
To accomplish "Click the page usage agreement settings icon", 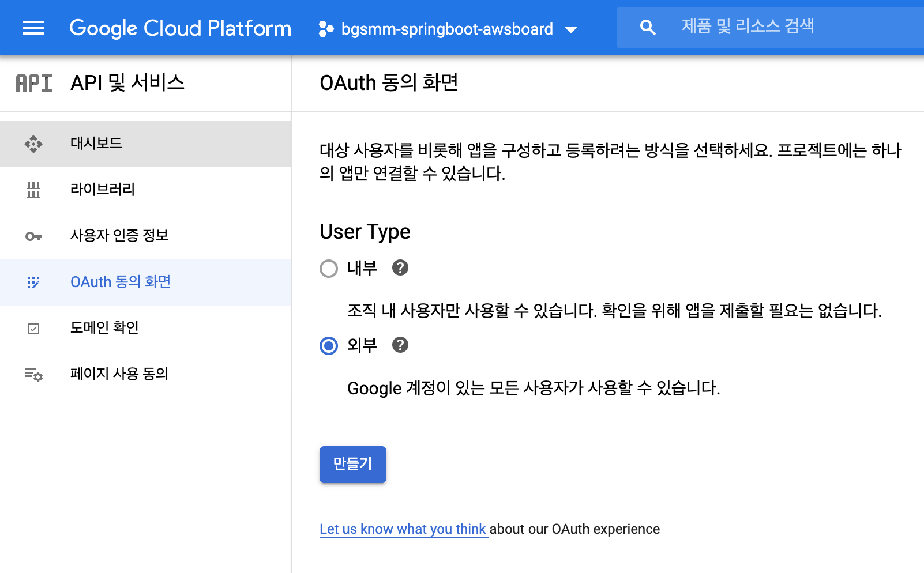I will tap(33, 375).
